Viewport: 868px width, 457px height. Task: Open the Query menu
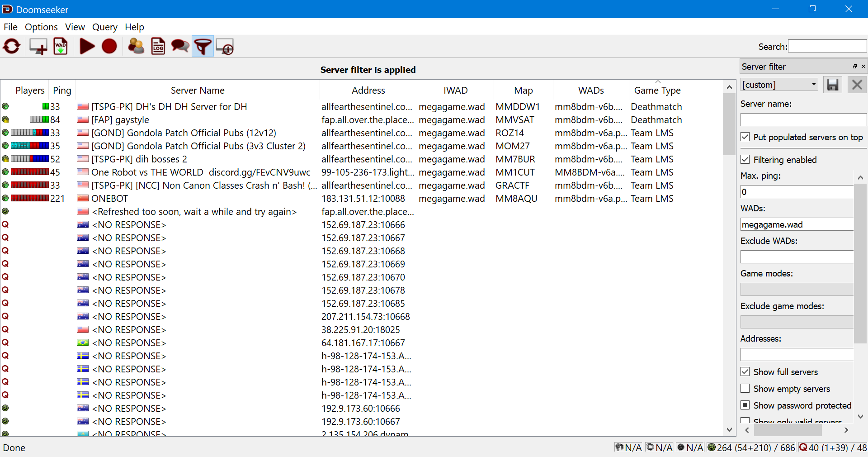[x=104, y=27]
